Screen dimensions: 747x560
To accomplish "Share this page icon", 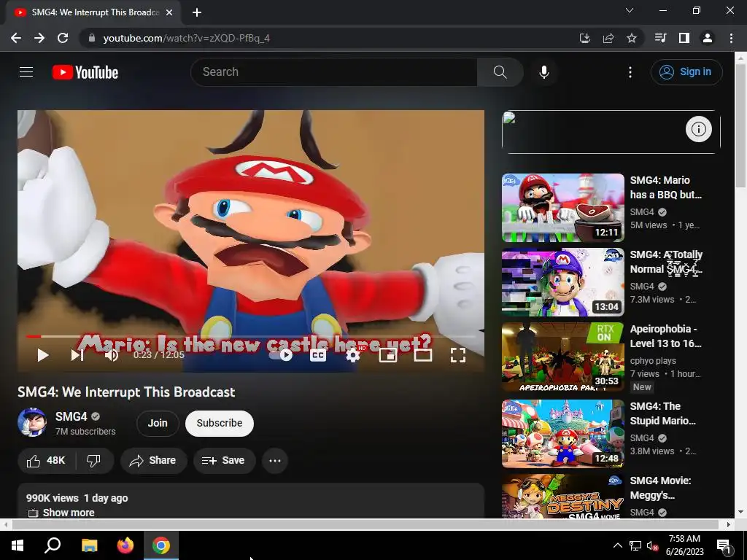I will tap(608, 38).
